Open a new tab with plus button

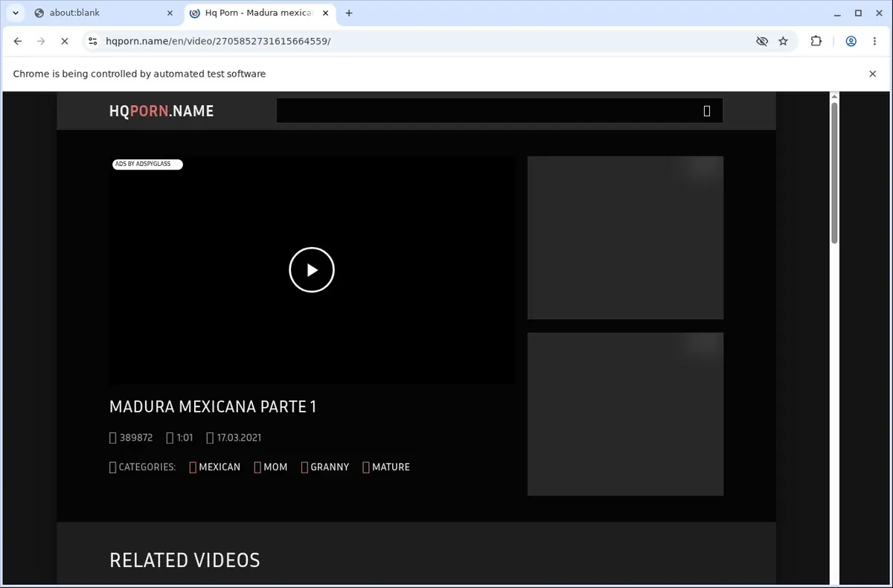pos(349,13)
